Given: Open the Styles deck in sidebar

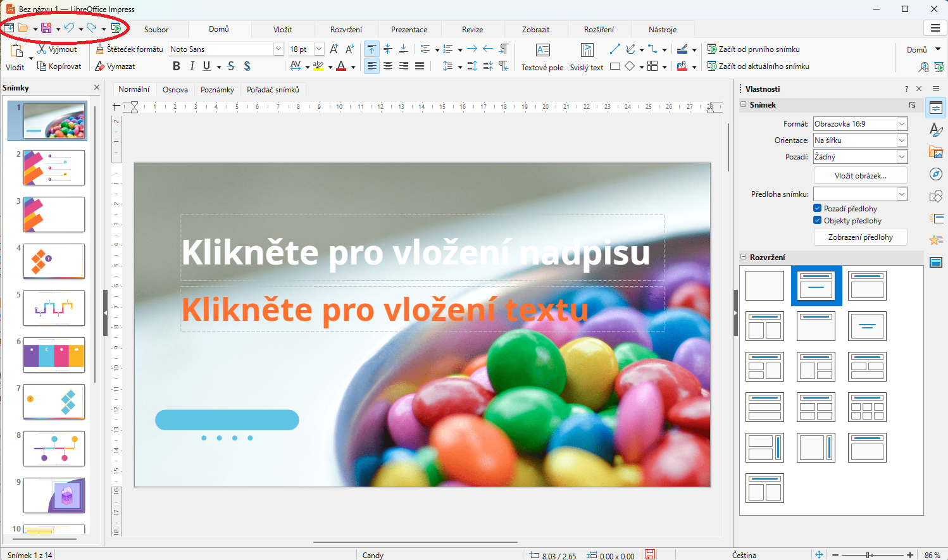Looking at the screenshot, I should coord(936,130).
